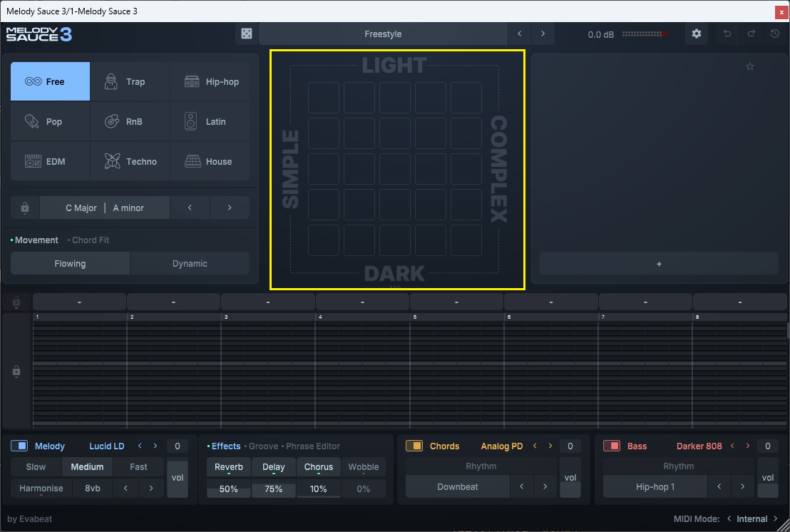Click the redo arrow icon
The width and height of the screenshot is (790, 532).
[751, 34]
